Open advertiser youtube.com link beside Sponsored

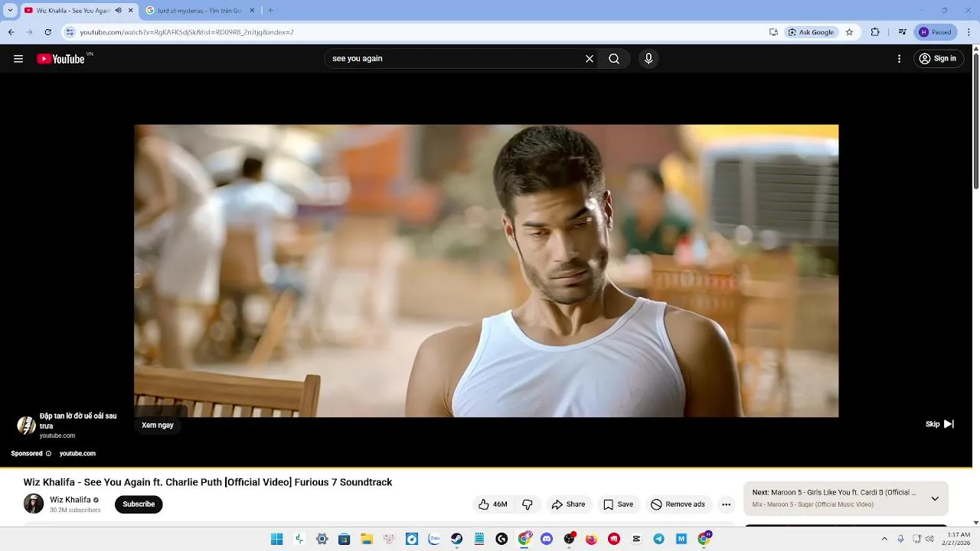77,454
